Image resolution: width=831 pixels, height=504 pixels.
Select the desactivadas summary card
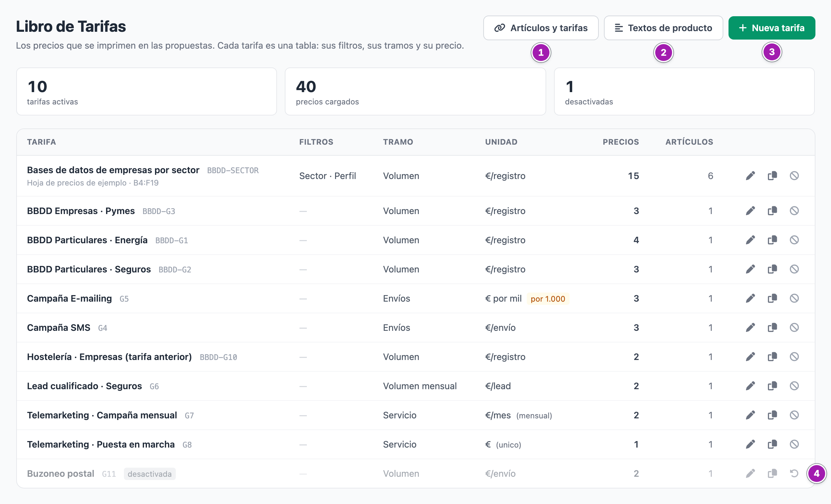point(684,92)
